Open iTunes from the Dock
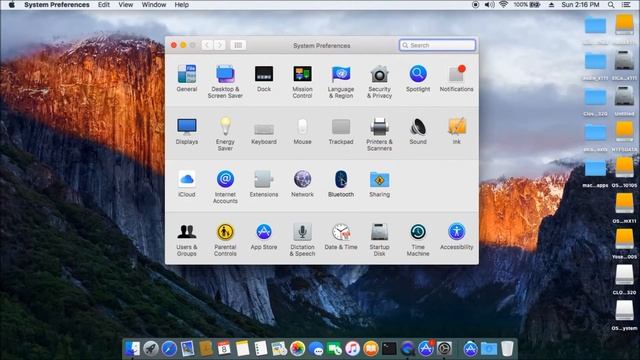Image resolution: width=640 pixels, height=360 pixels. (x=352, y=349)
